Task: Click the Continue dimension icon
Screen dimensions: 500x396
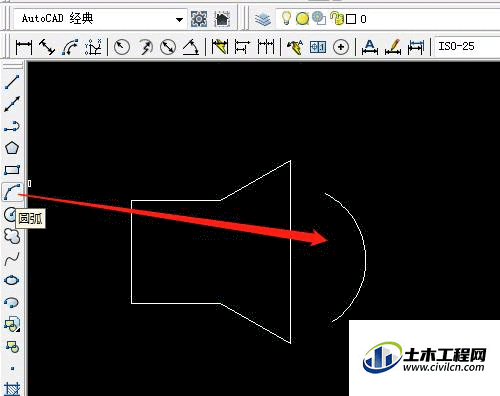Action: pyautogui.click(x=266, y=47)
